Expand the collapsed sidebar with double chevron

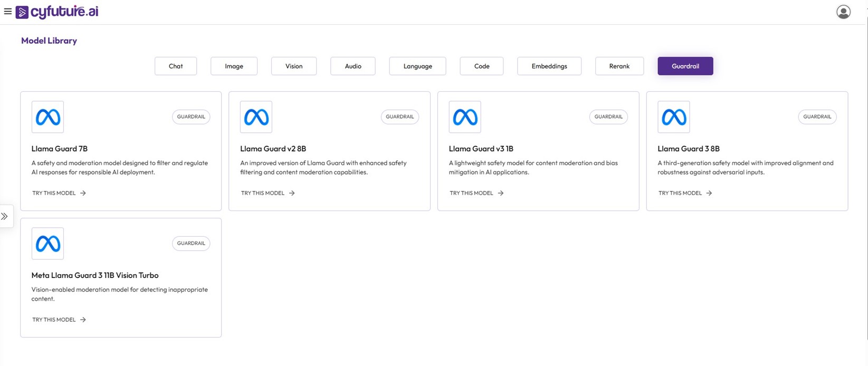coord(5,216)
